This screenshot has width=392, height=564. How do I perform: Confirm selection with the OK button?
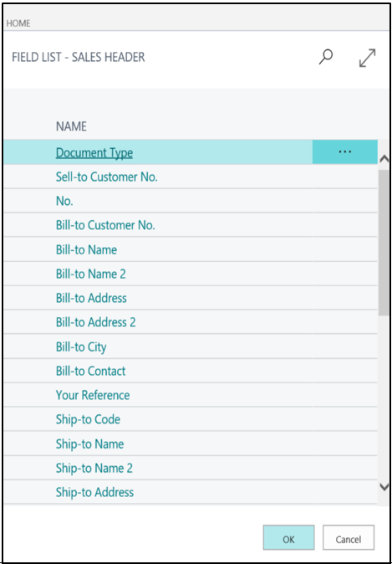[288, 537]
